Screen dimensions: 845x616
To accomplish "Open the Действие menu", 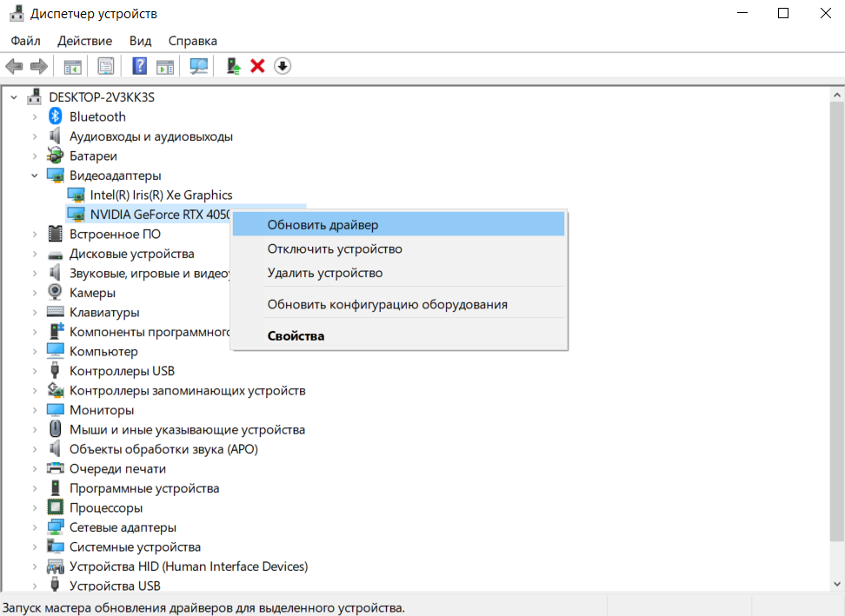I will click(x=84, y=41).
